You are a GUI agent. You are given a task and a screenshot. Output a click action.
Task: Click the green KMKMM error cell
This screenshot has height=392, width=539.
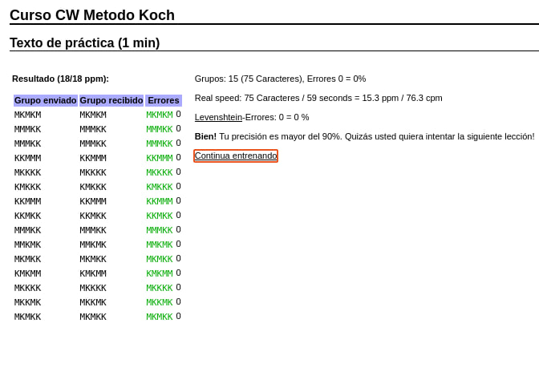click(x=160, y=273)
